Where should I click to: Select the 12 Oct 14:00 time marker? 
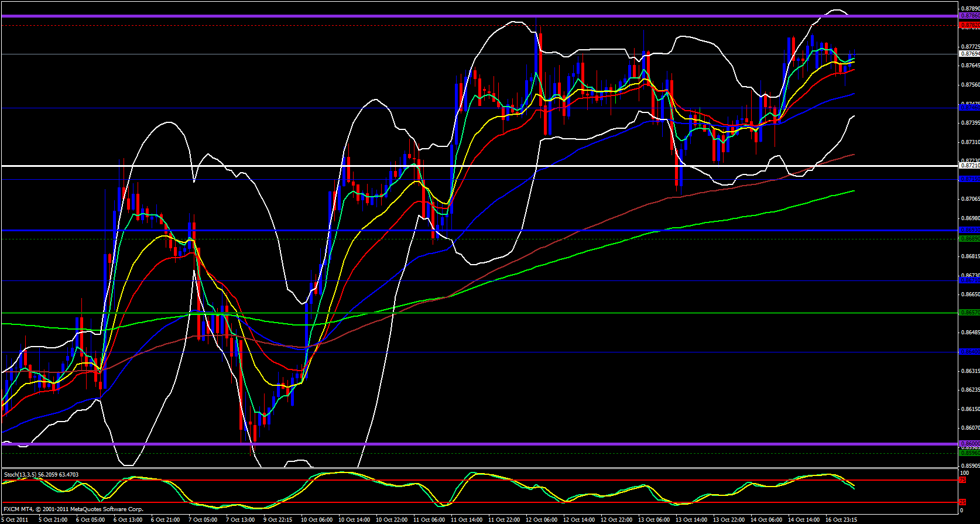click(x=579, y=519)
